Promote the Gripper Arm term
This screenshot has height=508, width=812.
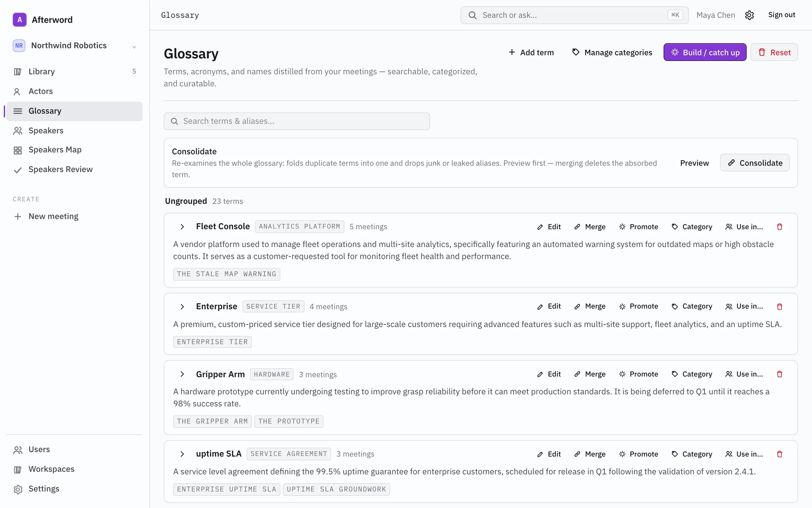pyautogui.click(x=638, y=374)
